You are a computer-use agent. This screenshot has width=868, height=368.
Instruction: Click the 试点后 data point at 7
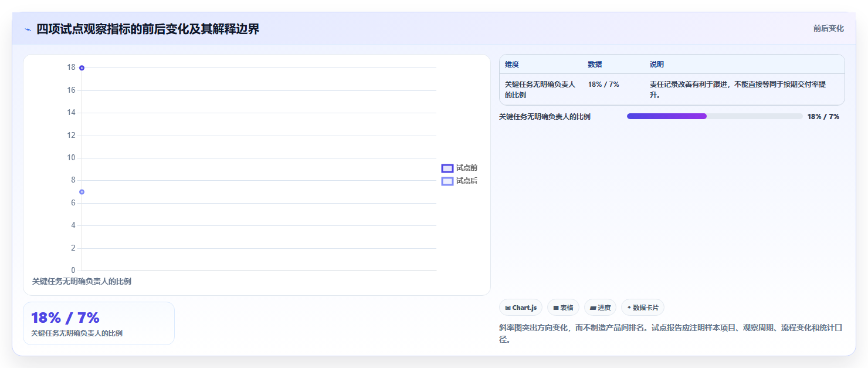pyautogui.click(x=82, y=192)
